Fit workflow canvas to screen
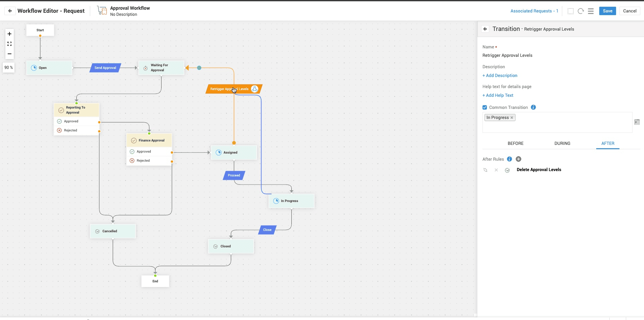The image size is (644, 320). [x=9, y=44]
